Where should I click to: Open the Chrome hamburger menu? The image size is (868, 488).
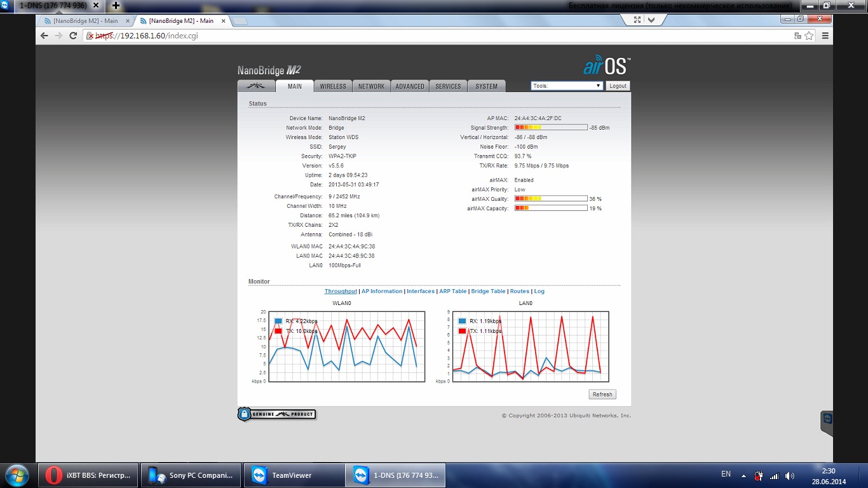[825, 36]
